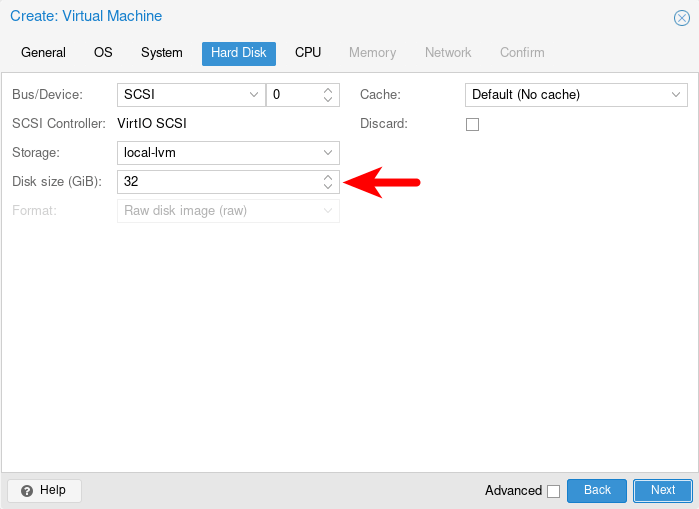Screen dimensions: 699x509
Task: Switch to the OS tab
Action: point(103,53)
